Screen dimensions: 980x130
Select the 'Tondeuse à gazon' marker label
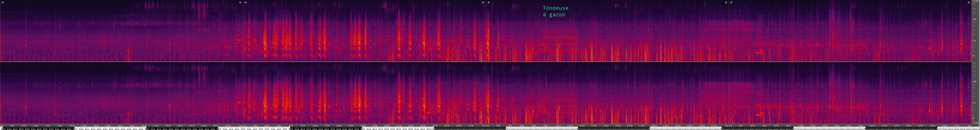[x=555, y=11]
